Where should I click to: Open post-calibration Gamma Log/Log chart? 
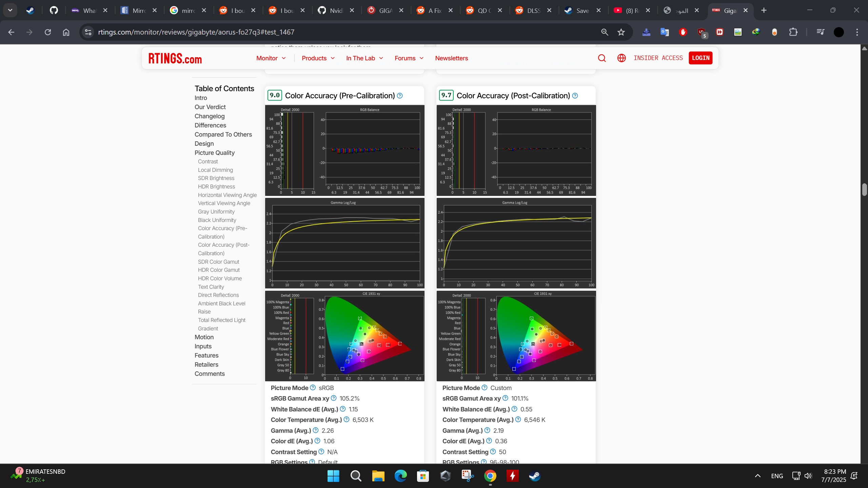[516, 243]
